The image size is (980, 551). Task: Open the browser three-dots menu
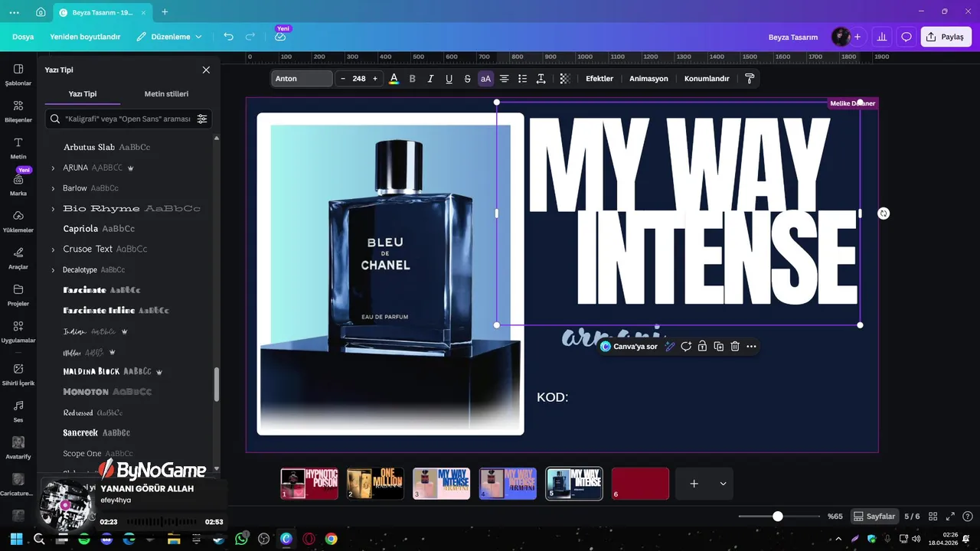coord(15,12)
